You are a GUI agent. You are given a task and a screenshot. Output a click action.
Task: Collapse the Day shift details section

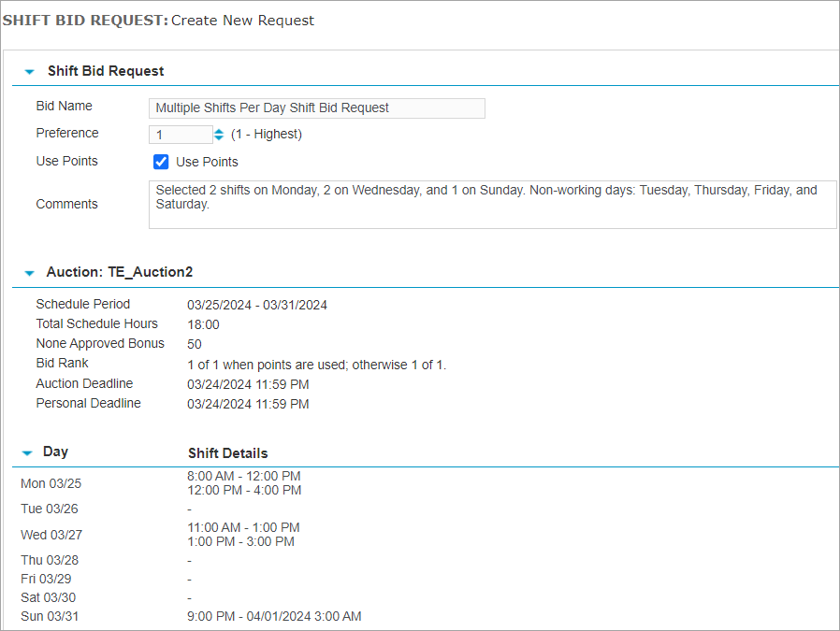28,452
